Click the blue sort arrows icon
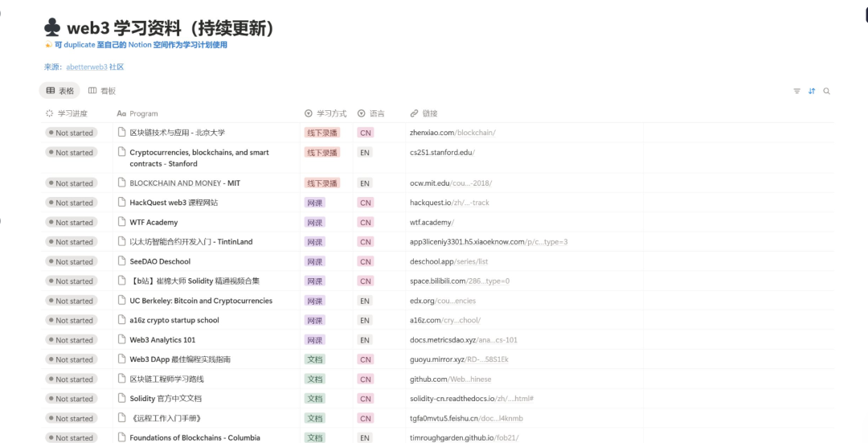 coord(812,92)
